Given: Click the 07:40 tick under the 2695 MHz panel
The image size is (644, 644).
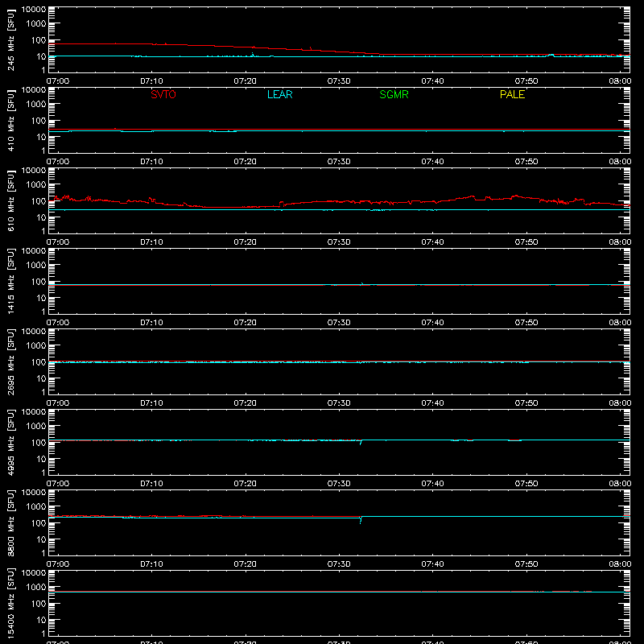Looking at the screenshot, I should [432, 403].
